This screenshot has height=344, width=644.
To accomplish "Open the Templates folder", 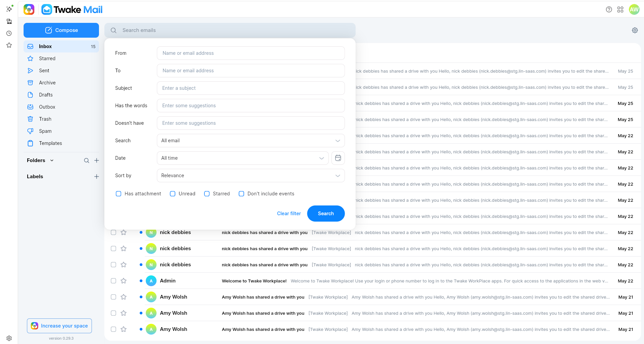I will [61, 143].
